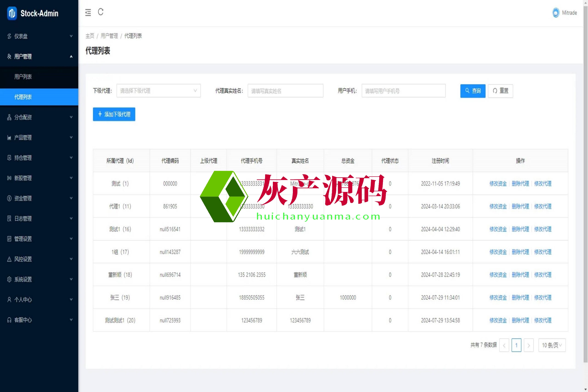Click 删除代理 link for 测试 (1)
The image size is (588, 392).
coord(520,183)
